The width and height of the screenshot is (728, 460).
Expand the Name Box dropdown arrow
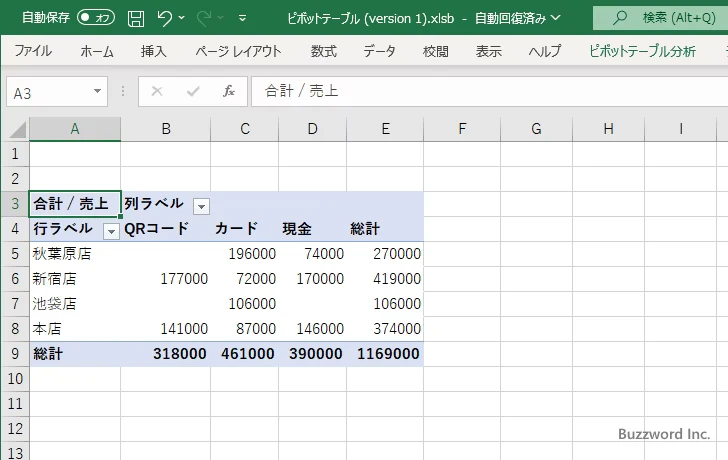pos(98,91)
